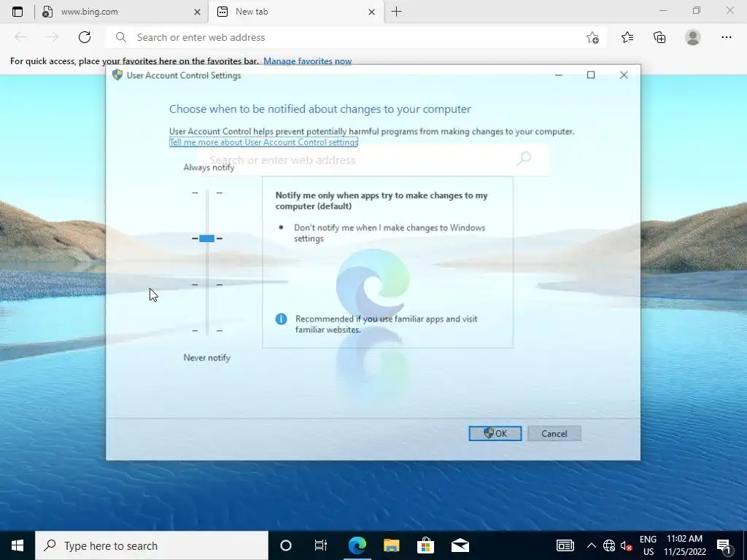Minimize the User Account Control Settings window
Screen dimensions: 747x560
coord(558,75)
